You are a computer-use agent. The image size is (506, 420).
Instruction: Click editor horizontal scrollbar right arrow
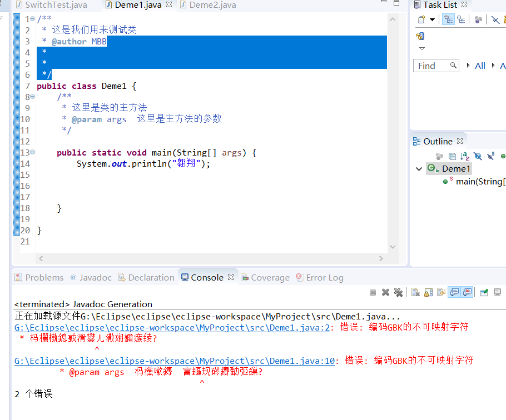[381, 258]
